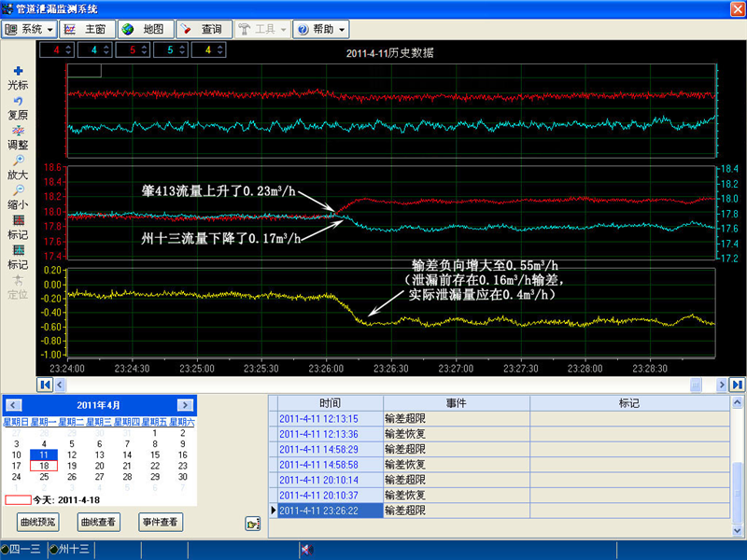
Task: Jump to start of chart timeline
Action: [x=44, y=385]
